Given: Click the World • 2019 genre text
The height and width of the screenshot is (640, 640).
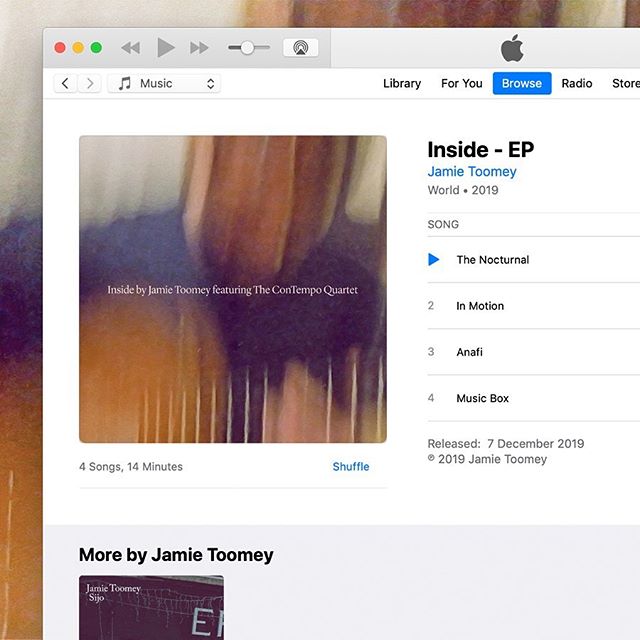Looking at the screenshot, I should click(x=463, y=190).
